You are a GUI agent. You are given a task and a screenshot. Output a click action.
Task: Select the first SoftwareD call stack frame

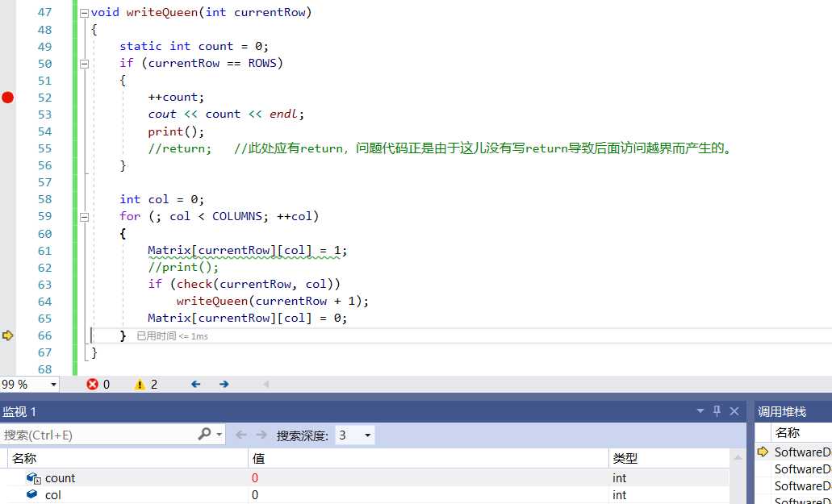[802, 452]
